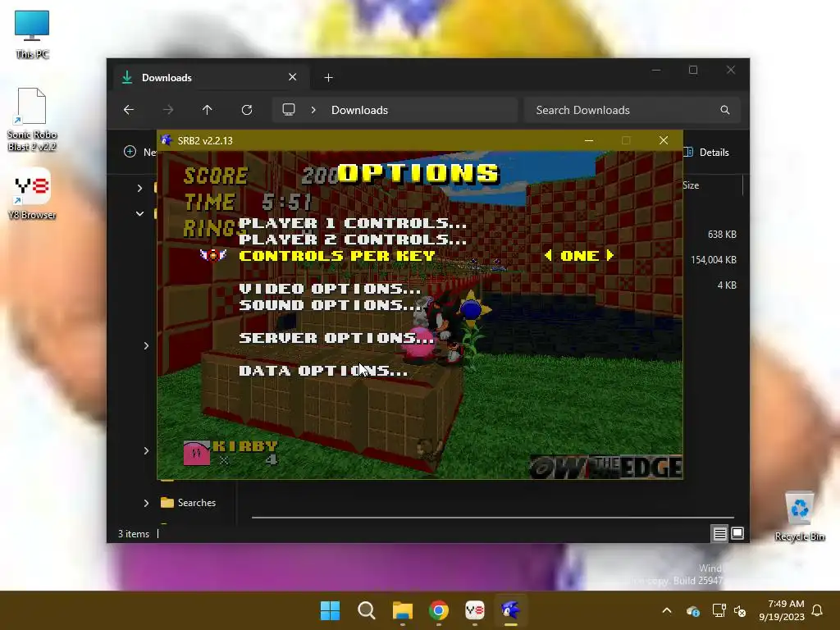Click the network tray icon
Viewport: 840px width, 630px height.
pyautogui.click(x=719, y=610)
